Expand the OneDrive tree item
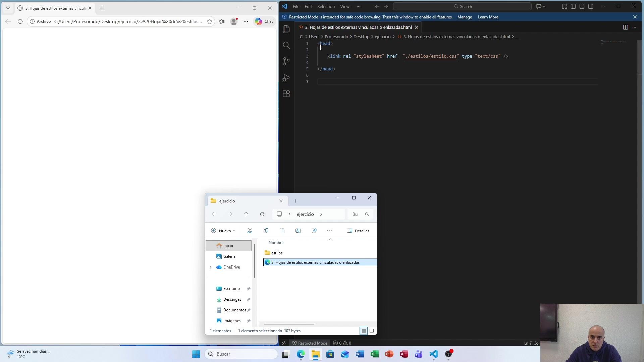The width and height of the screenshot is (644, 362). [211, 267]
